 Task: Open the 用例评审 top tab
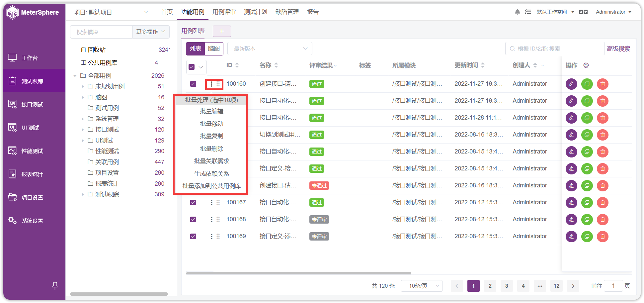point(224,12)
